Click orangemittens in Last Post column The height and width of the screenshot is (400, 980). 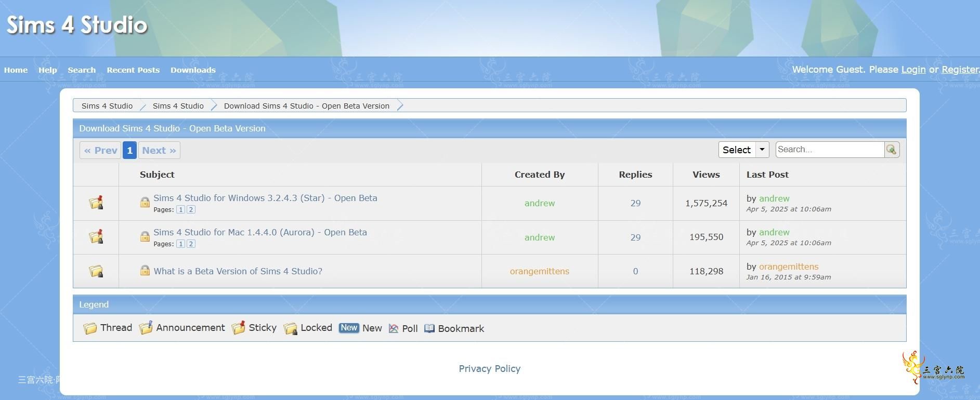click(789, 266)
